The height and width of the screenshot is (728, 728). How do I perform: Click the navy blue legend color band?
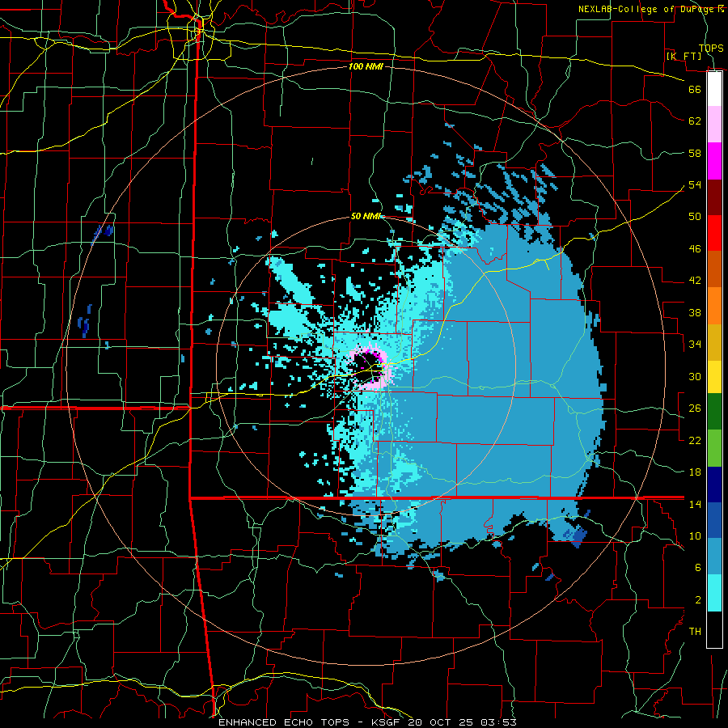click(x=714, y=484)
